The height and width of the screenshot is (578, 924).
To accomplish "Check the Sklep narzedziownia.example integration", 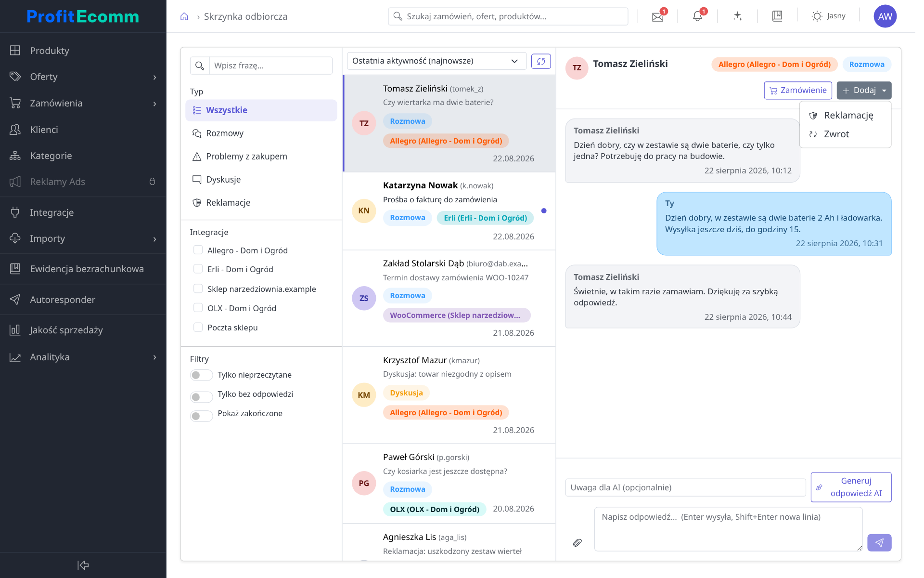I will pyautogui.click(x=198, y=289).
